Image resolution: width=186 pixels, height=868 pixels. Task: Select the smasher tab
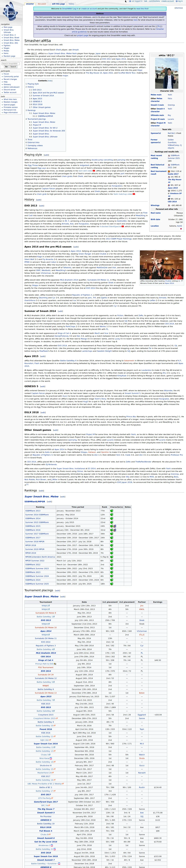(x=30, y=4)
